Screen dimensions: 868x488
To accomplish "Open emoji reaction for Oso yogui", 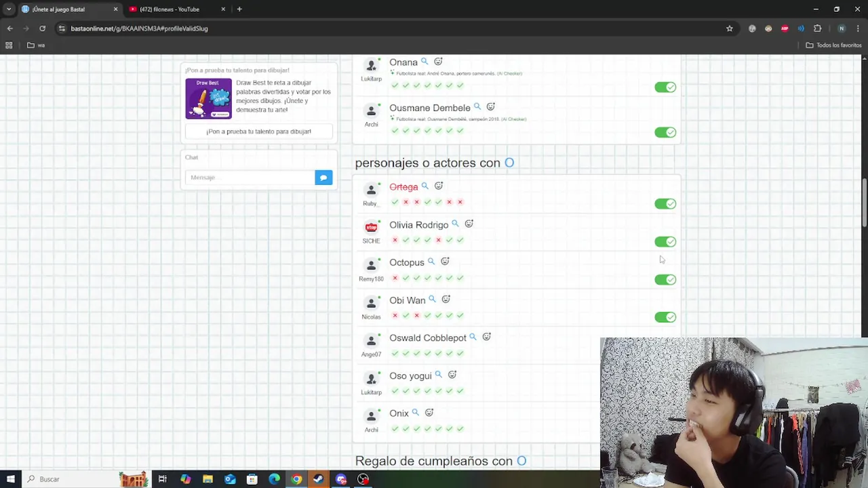I will (452, 375).
